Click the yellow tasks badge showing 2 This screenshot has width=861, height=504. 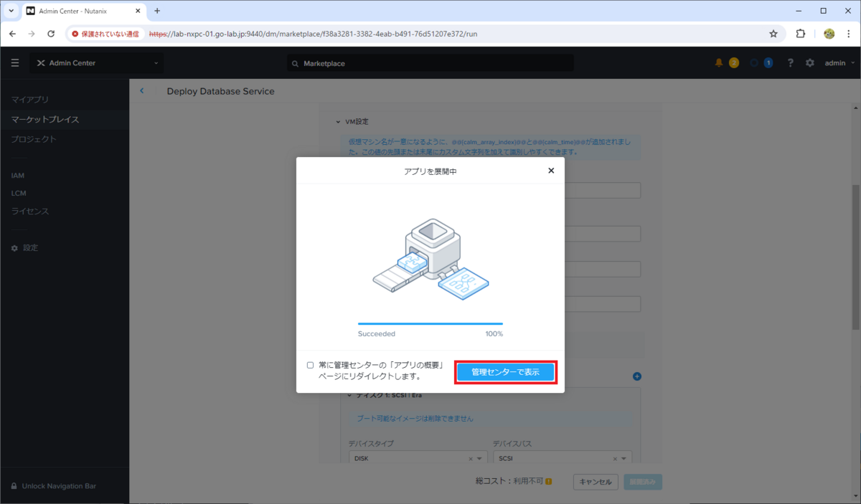(733, 62)
